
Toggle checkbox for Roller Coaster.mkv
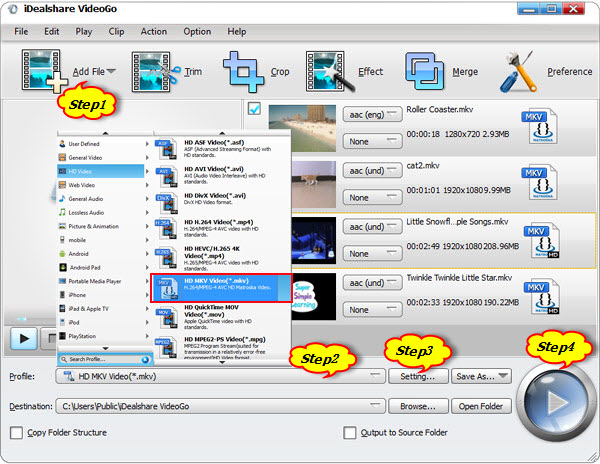(x=254, y=109)
